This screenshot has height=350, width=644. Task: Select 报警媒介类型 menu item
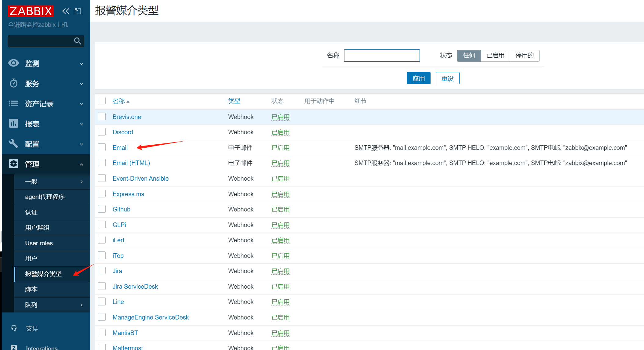coord(52,274)
